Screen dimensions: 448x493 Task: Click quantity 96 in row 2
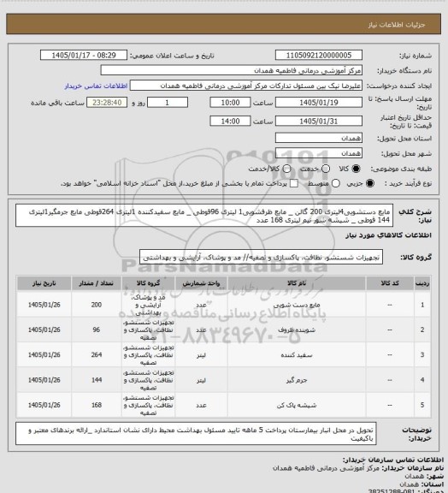click(x=96, y=330)
